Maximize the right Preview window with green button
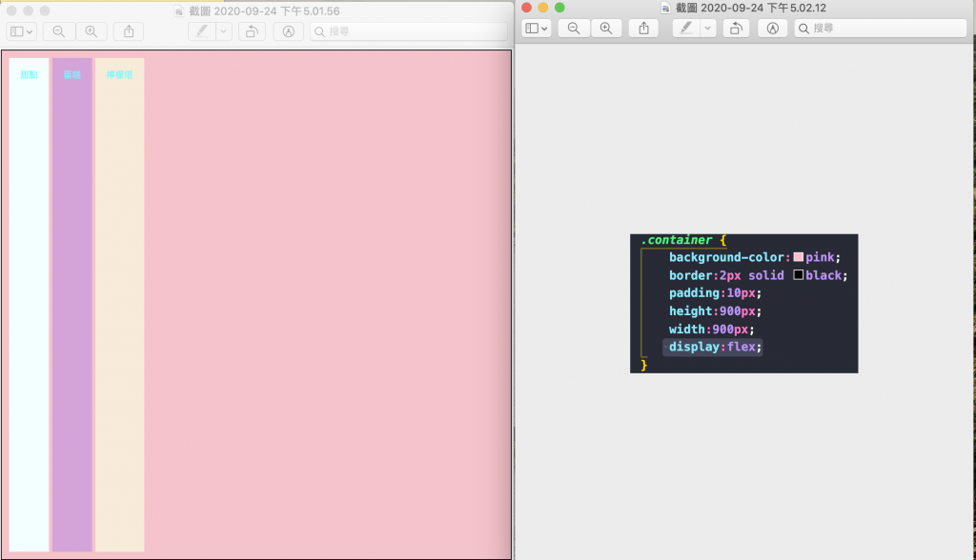Screen dimensions: 976x560 pyautogui.click(x=559, y=8)
